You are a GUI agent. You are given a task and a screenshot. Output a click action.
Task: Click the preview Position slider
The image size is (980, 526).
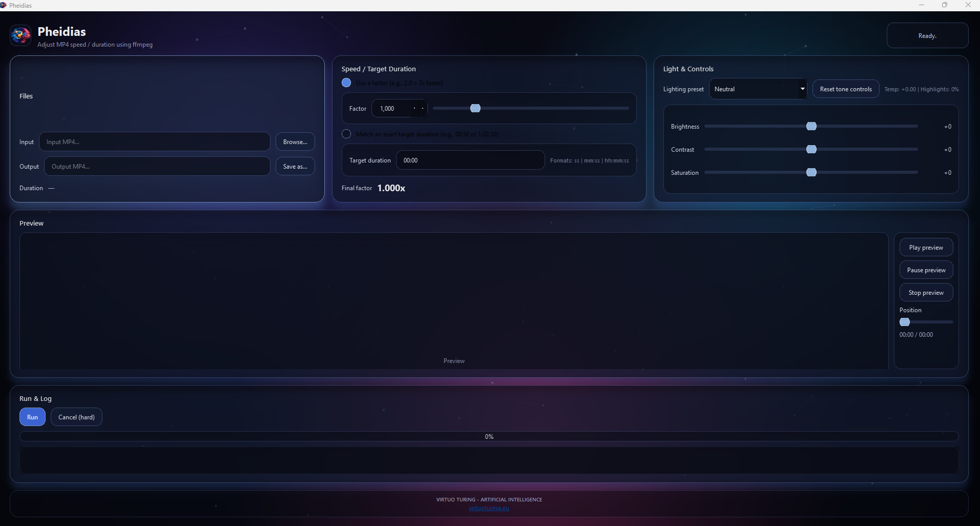[x=926, y=322]
